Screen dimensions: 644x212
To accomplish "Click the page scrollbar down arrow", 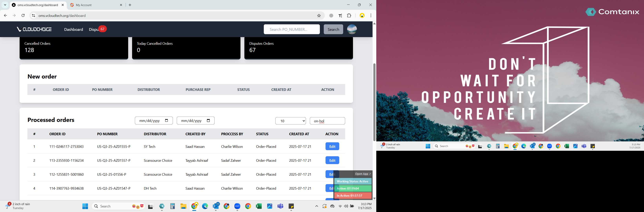I will point(374,198).
